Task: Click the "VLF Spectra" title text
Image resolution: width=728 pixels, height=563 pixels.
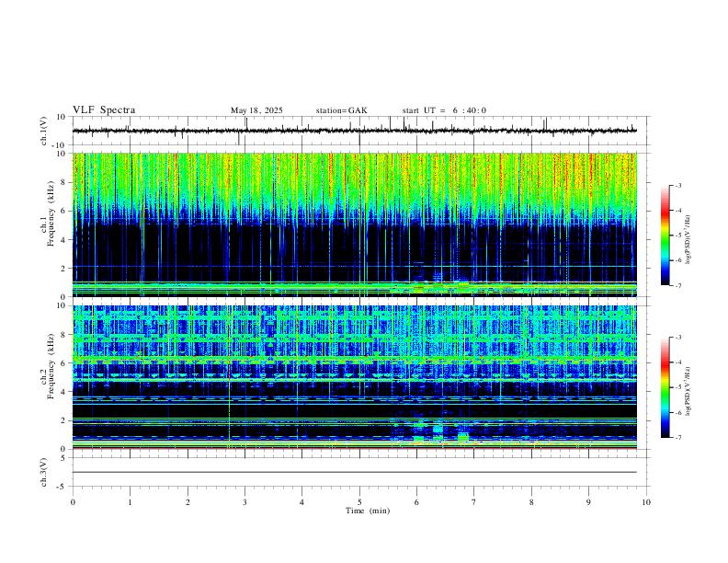Action: tap(104, 110)
